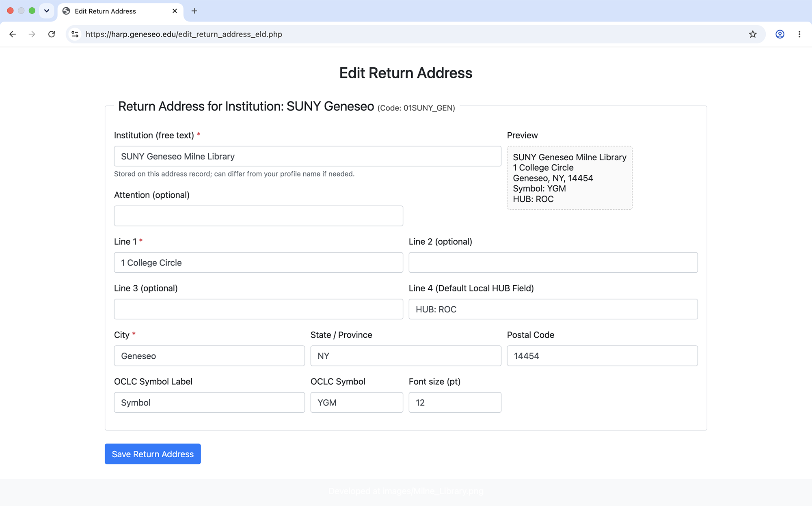The height and width of the screenshot is (506, 812).
Task: Select the Edit Return Address tab
Action: (121, 11)
